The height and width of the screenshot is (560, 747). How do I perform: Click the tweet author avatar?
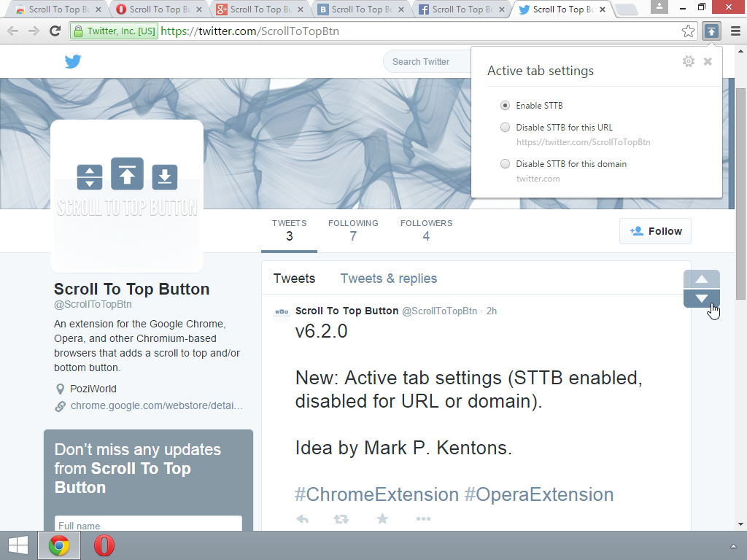point(282,312)
